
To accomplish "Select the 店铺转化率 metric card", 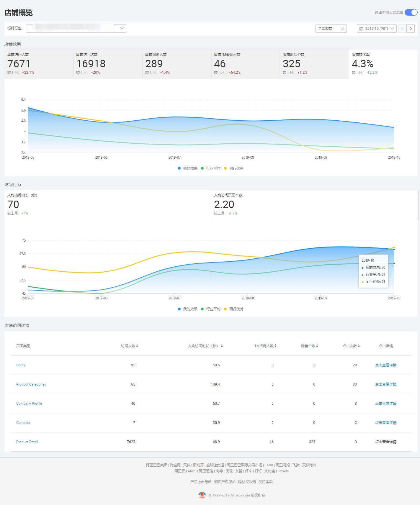I will pyautogui.click(x=383, y=64).
